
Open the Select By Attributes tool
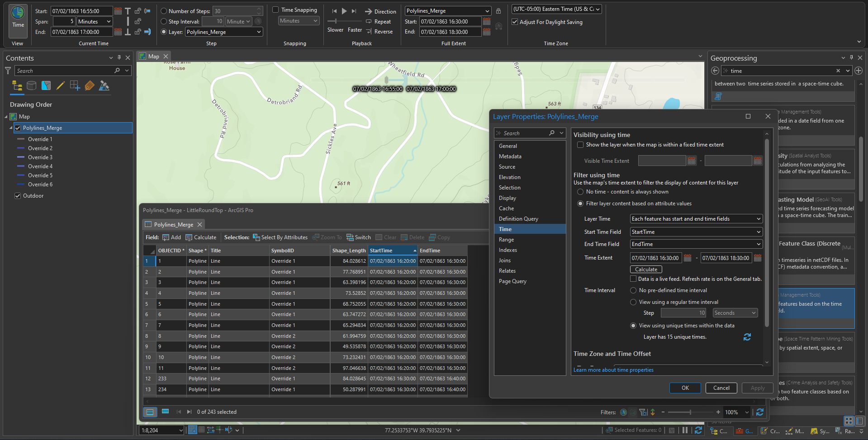280,237
